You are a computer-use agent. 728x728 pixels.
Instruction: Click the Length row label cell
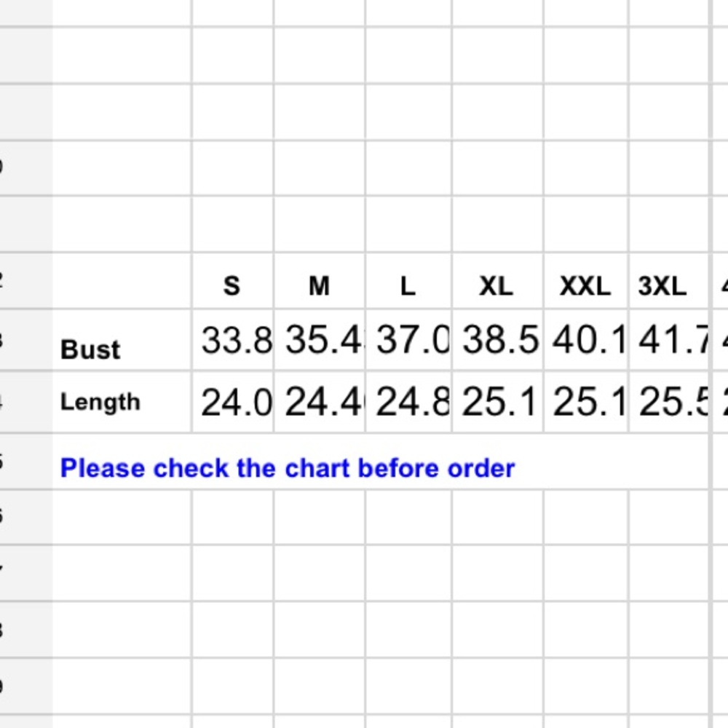pyautogui.click(x=122, y=402)
